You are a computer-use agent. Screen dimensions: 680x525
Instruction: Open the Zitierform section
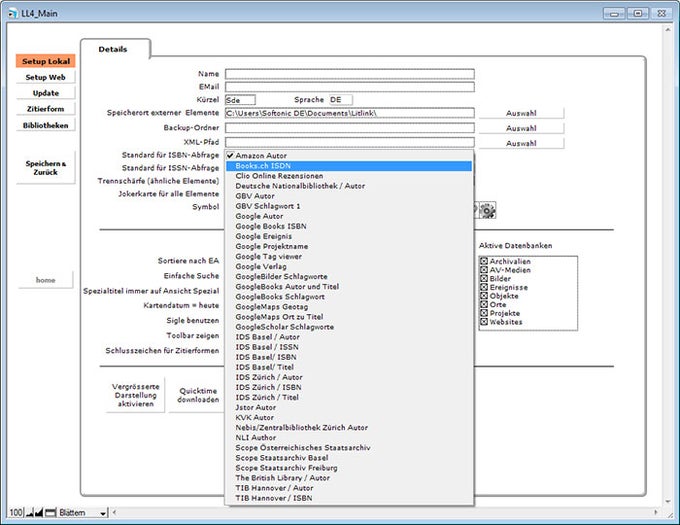[x=46, y=109]
